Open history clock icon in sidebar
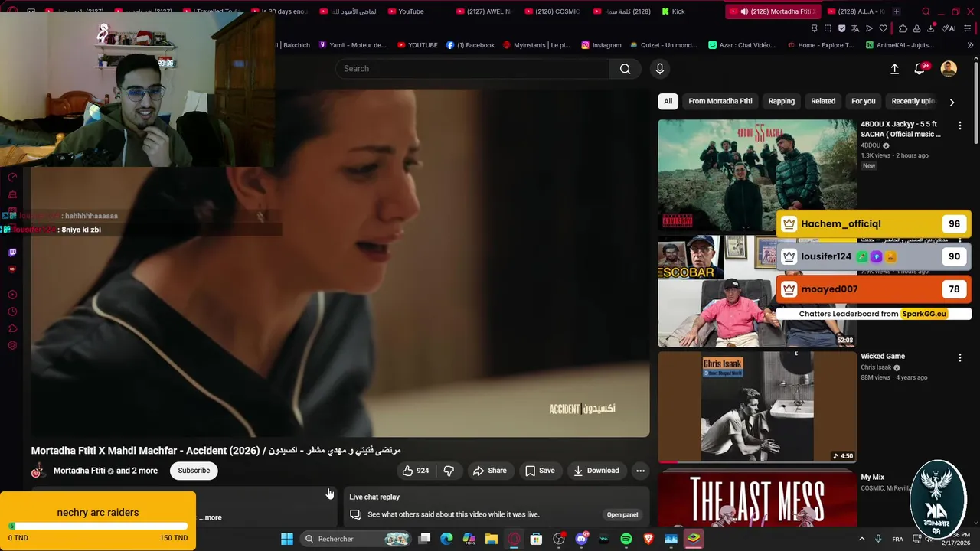The height and width of the screenshot is (551, 980). coord(12,311)
